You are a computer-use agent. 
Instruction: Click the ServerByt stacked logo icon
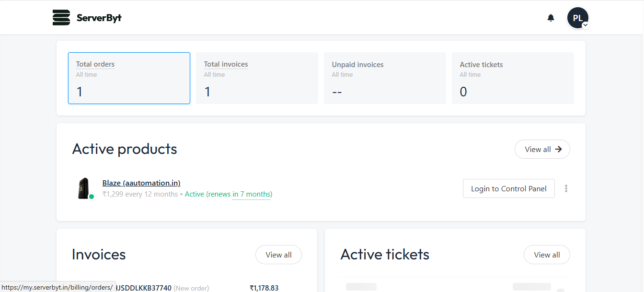click(x=61, y=18)
